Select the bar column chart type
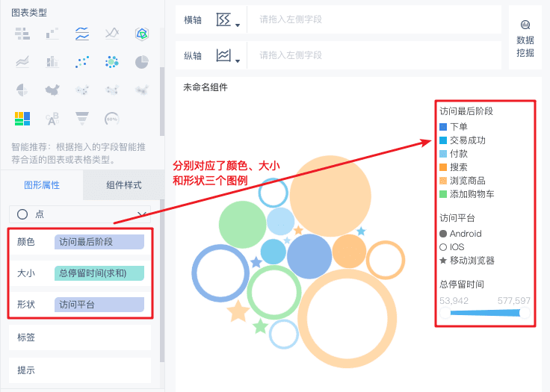Viewport: 550px width, 392px height. tap(52, 62)
